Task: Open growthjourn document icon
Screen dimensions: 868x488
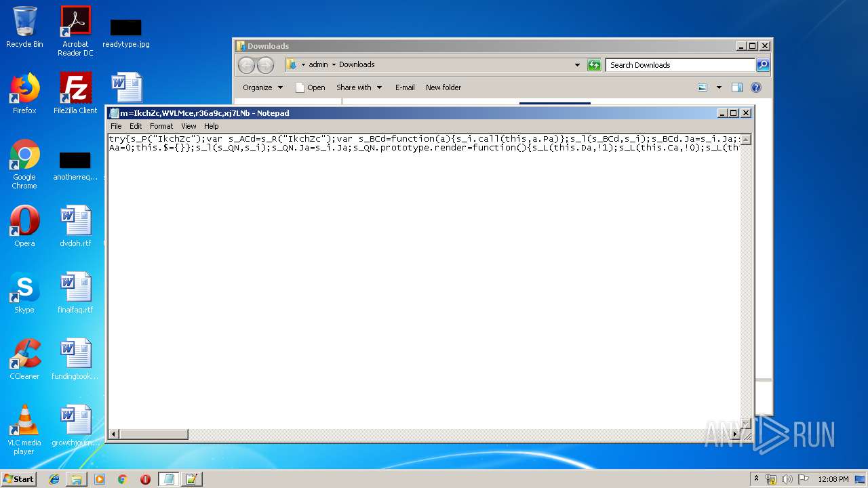Action: pos(75,426)
